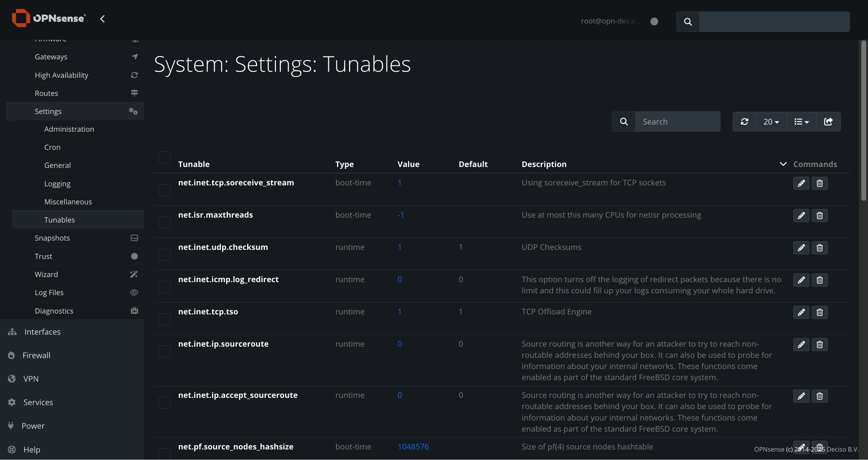Click the trash icon for net.inet.tcp.tso
The image size is (868, 460).
(819, 312)
